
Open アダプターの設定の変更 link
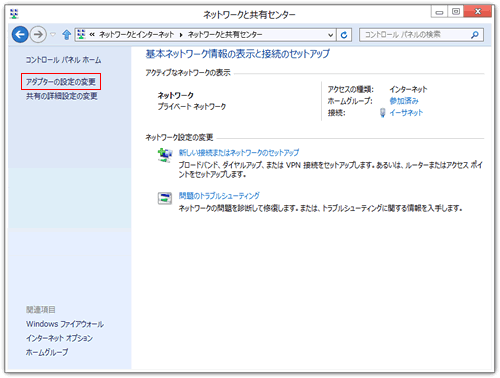tap(61, 82)
